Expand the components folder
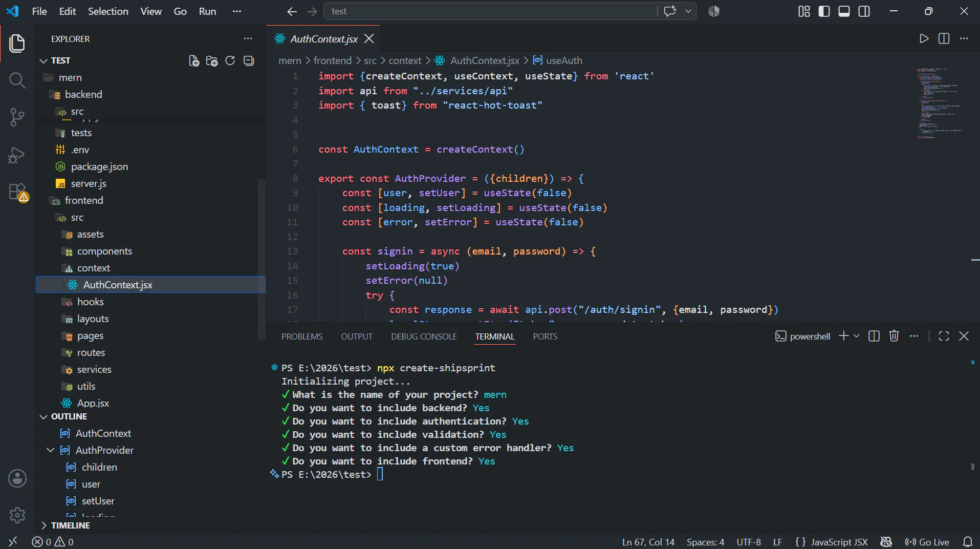980x549 pixels. [x=104, y=251]
